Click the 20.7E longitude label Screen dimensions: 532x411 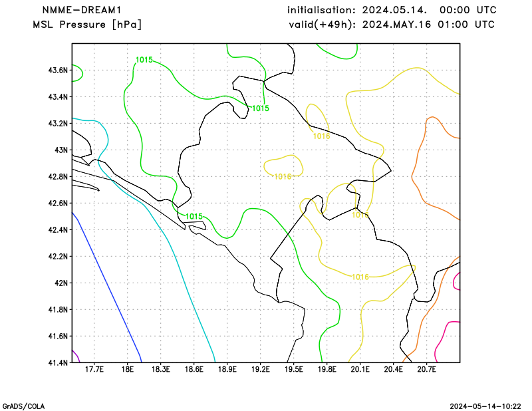(426, 369)
